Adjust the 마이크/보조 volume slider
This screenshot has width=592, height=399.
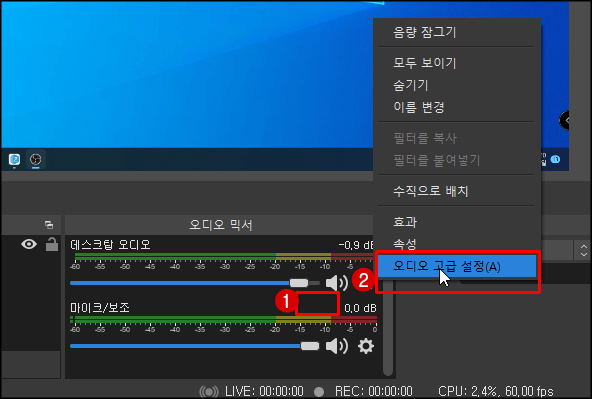pos(194,346)
